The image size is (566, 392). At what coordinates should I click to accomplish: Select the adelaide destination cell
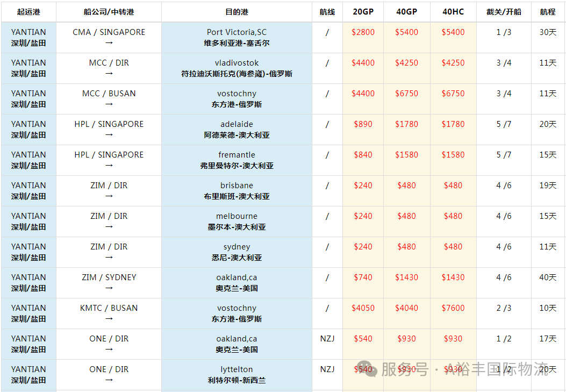[x=237, y=130]
